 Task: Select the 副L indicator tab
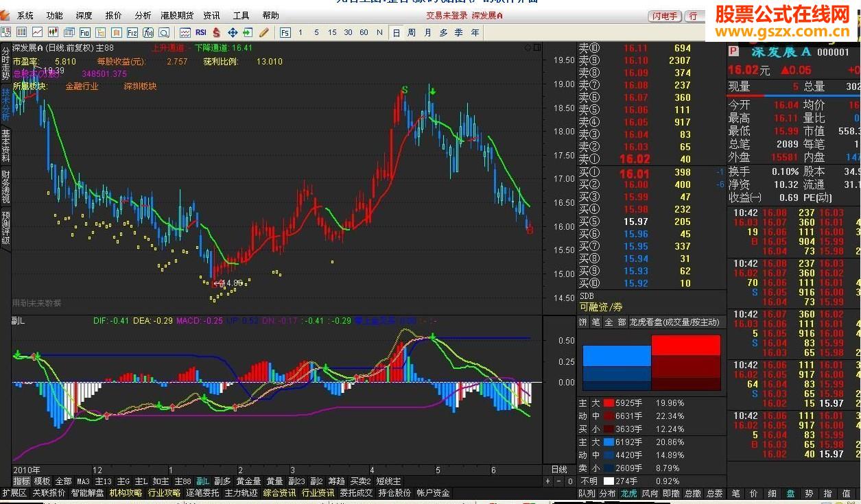[x=203, y=481]
